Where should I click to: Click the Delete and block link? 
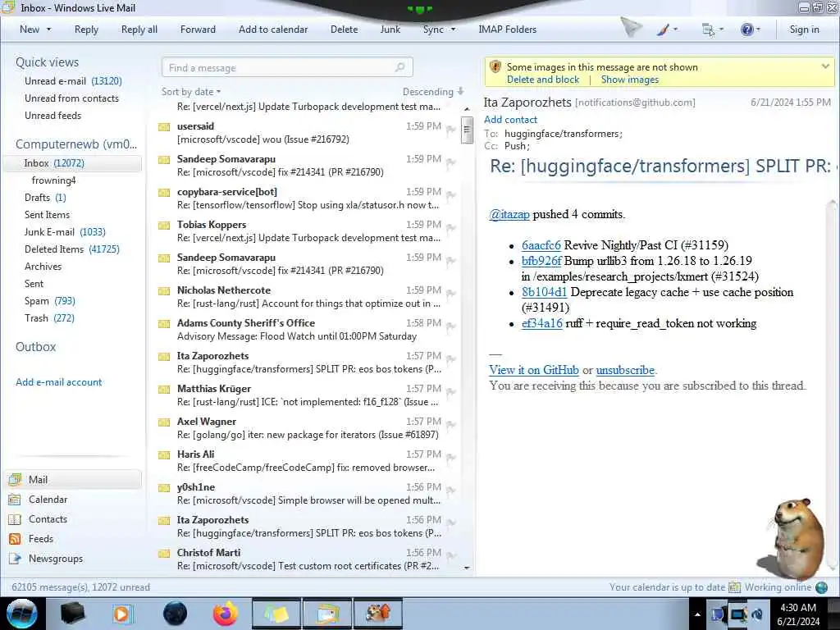(543, 80)
